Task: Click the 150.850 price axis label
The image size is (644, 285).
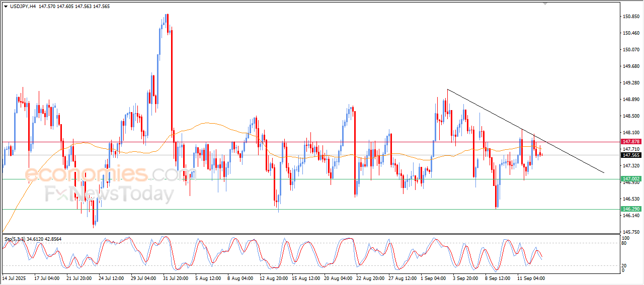Action: point(631,17)
